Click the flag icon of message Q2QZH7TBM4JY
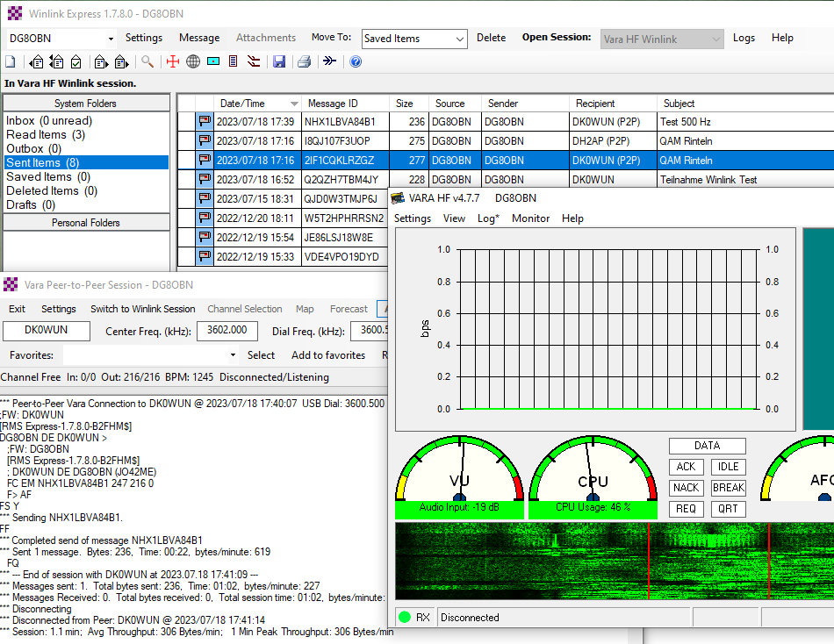The height and width of the screenshot is (644, 834). tap(205, 180)
